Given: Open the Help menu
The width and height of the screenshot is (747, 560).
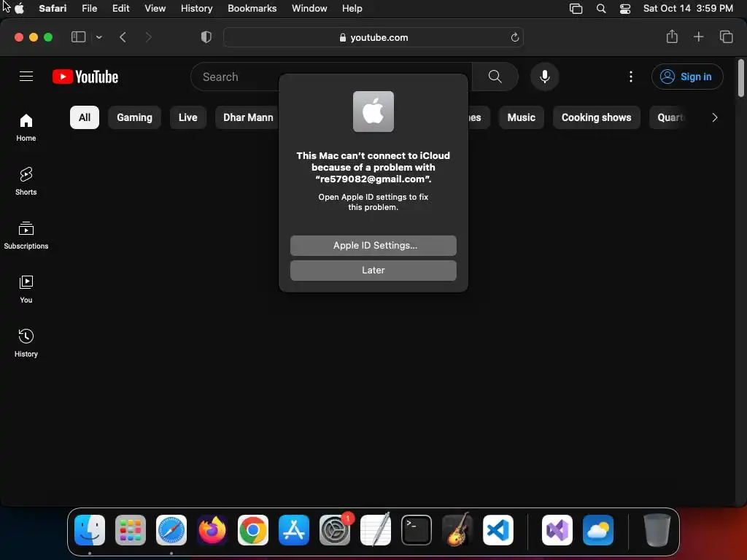Looking at the screenshot, I should pyautogui.click(x=352, y=8).
